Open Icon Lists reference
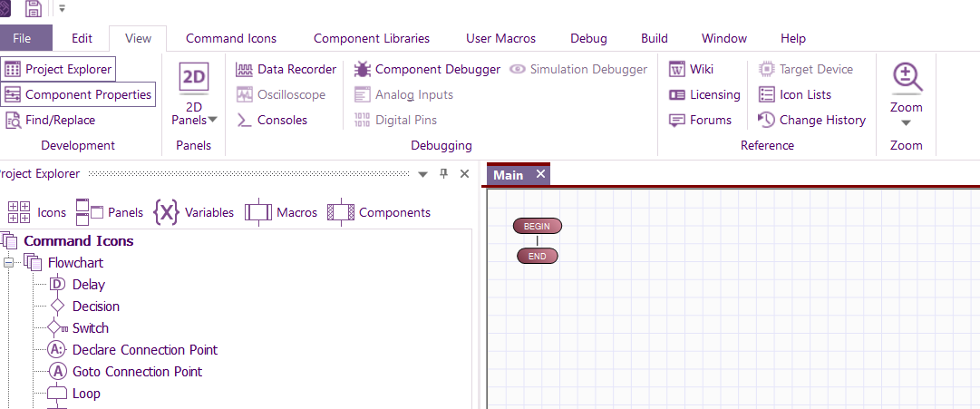This screenshot has width=980, height=409. [x=794, y=94]
